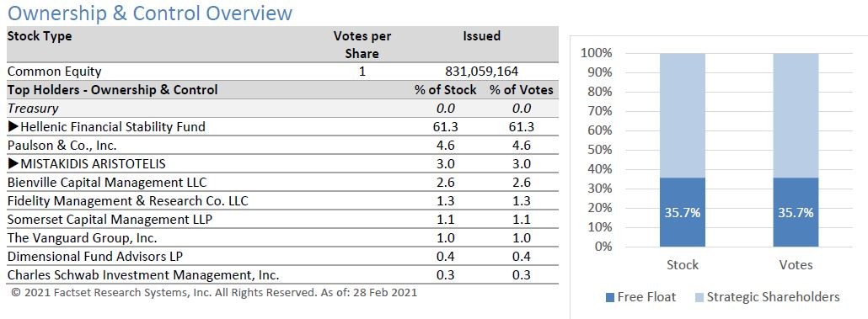
Task: Click the Free Float legend swatch
Action: [x=609, y=297]
